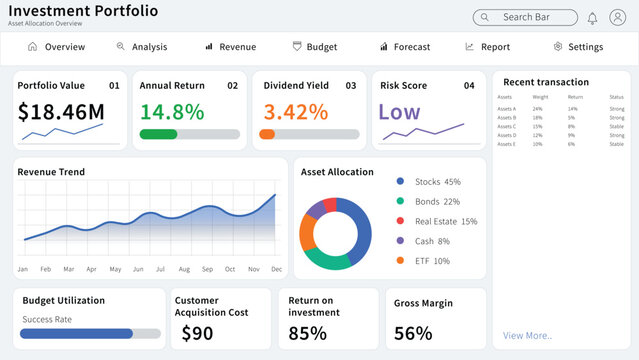Click the magnifier icon inside Search Bar
Image resolution: width=639 pixels, height=360 pixels.
click(485, 17)
